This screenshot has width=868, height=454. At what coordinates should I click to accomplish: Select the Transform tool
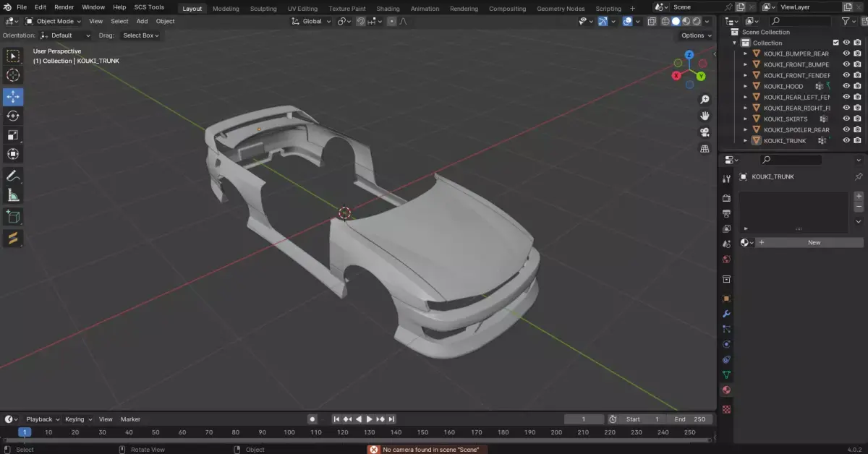(x=13, y=154)
